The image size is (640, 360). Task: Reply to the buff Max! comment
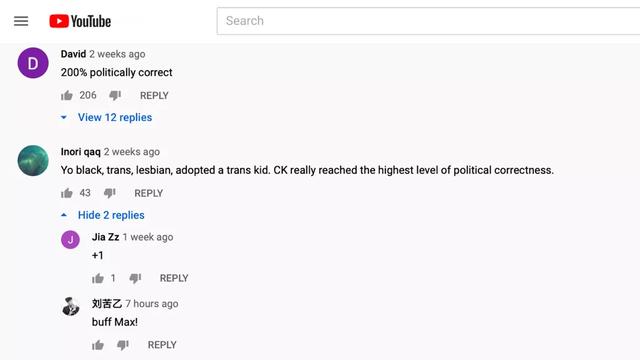(162, 345)
